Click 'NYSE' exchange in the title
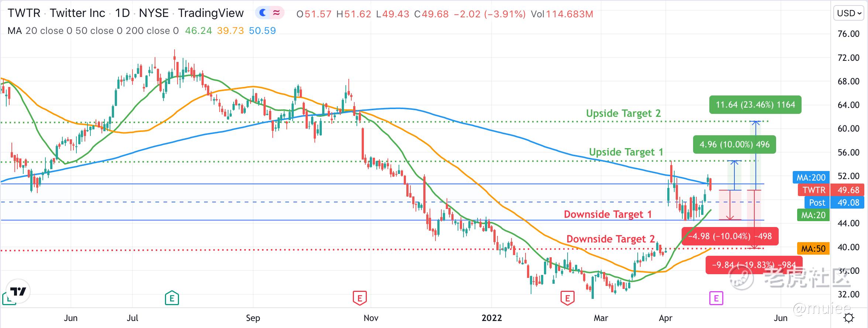The width and height of the screenshot is (868, 328). (x=154, y=13)
